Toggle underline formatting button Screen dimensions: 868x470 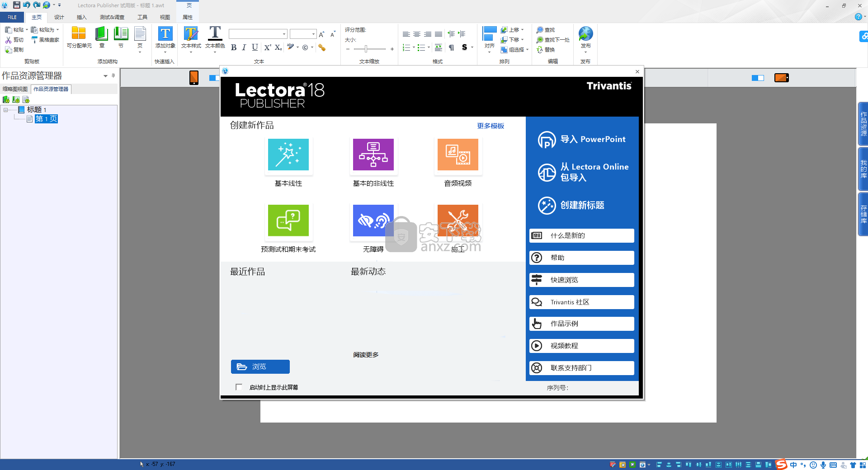255,47
